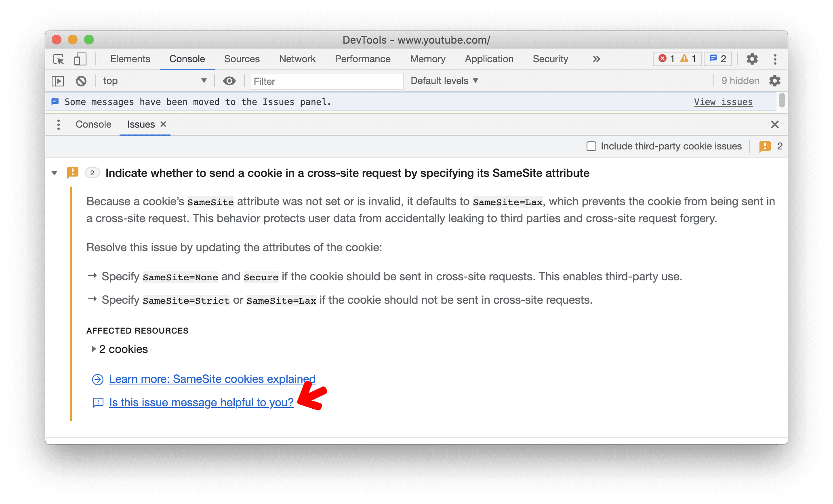833x504 pixels.
Task: Expand the Default levels filter dropdown
Action: pos(444,80)
